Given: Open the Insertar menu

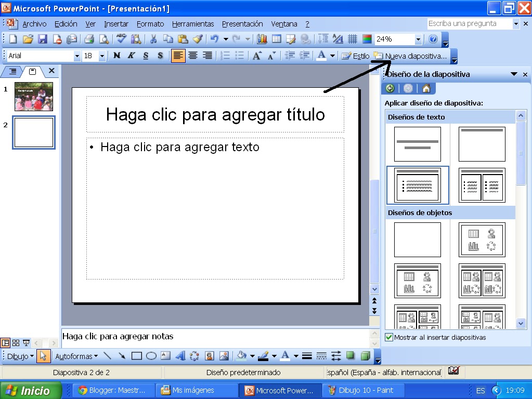Looking at the screenshot, I should (x=115, y=23).
